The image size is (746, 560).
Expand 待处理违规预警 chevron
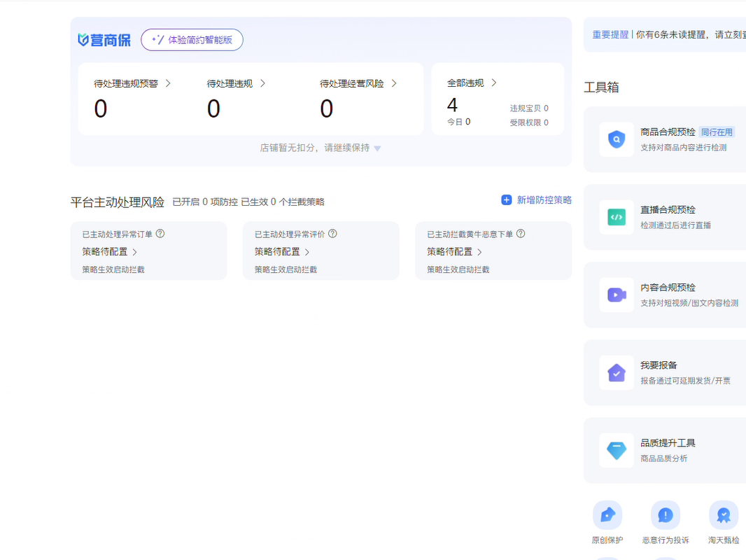click(x=168, y=83)
